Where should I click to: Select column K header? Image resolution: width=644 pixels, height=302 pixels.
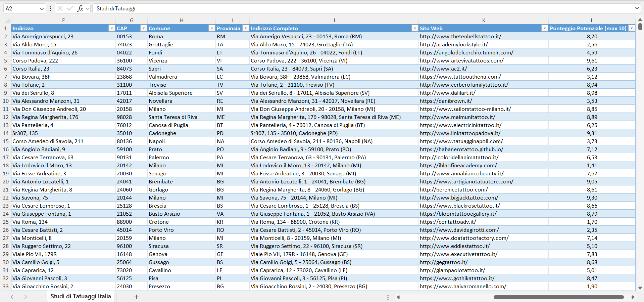[484, 20]
